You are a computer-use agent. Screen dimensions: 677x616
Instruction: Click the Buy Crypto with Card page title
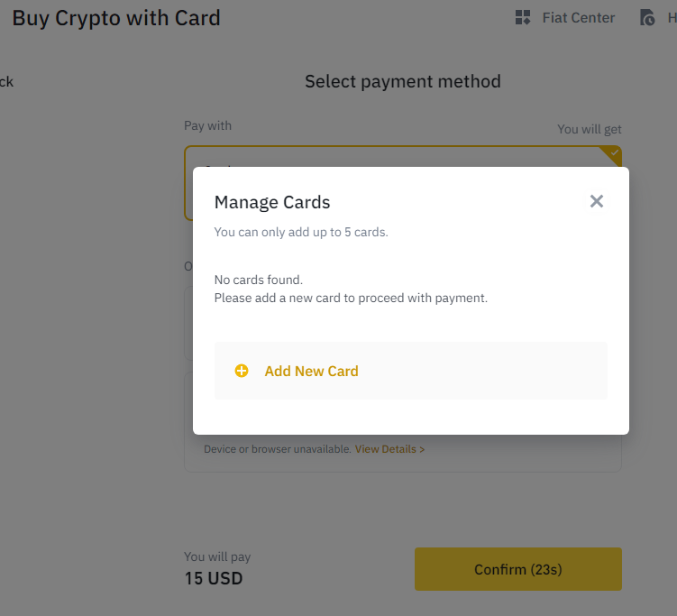click(x=116, y=18)
